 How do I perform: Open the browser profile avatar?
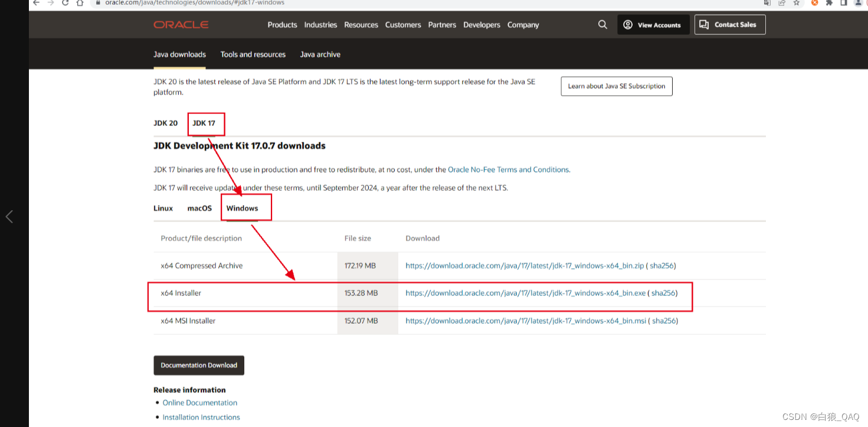(859, 2)
